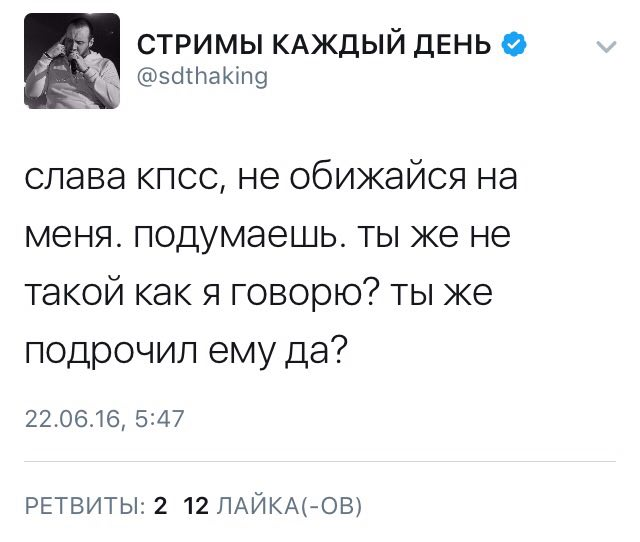640x542 pixels.
Task: Click the @sdthaking handle
Action: tap(202, 76)
